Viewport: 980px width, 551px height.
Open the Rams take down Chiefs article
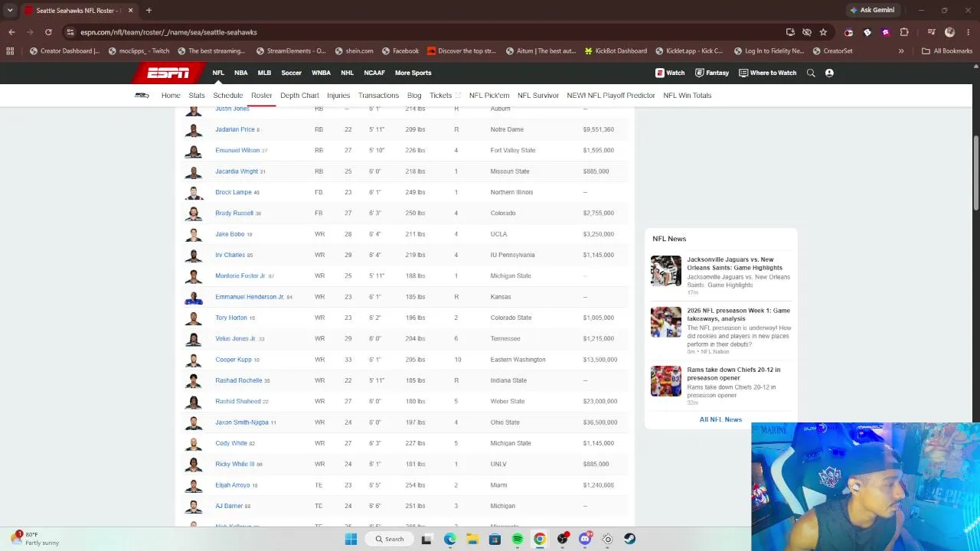click(x=733, y=373)
